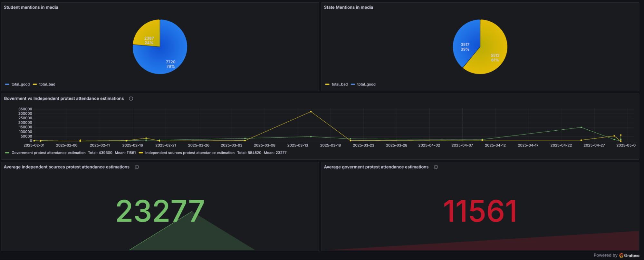Click info icon next to Average goverment protest title
644x260 pixels.
click(436, 167)
